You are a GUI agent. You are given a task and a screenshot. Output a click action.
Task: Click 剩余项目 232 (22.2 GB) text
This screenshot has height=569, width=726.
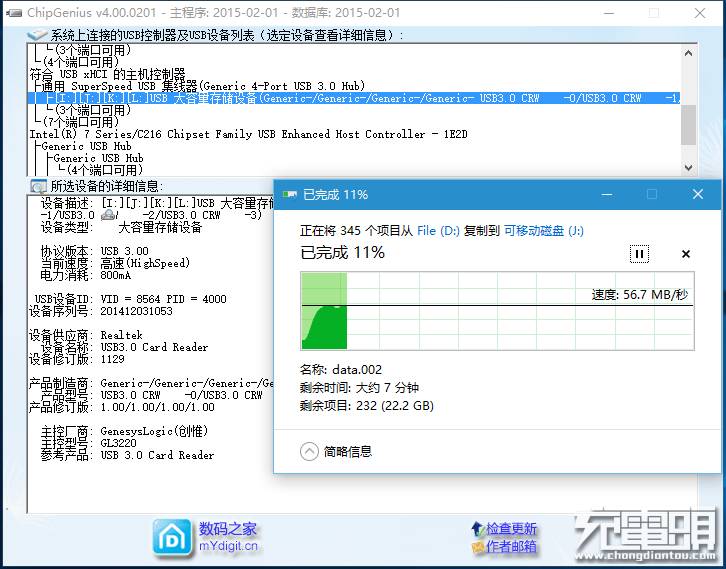click(x=367, y=406)
